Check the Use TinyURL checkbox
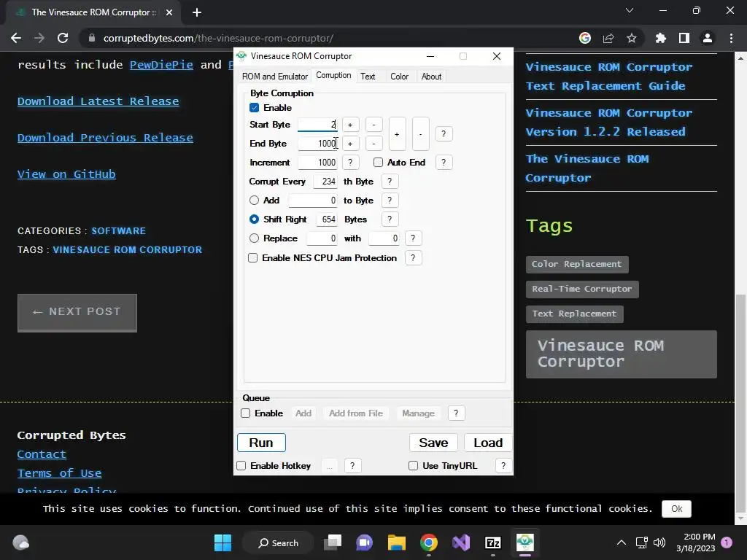Viewport: 747px width, 560px height. [413, 466]
